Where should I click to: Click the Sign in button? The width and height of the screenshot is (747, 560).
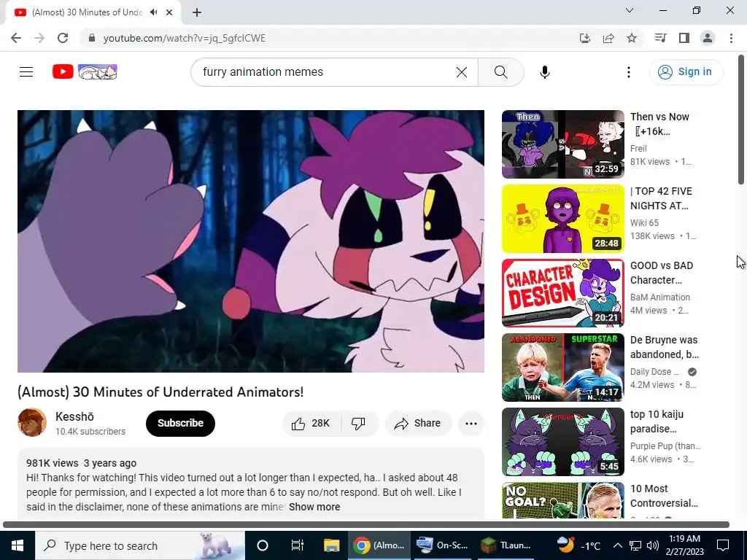point(686,72)
